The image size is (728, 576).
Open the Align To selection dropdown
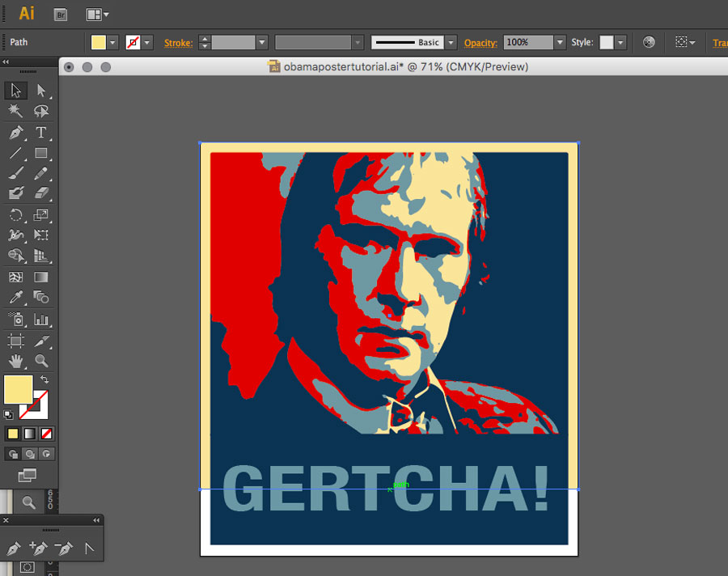point(692,42)
